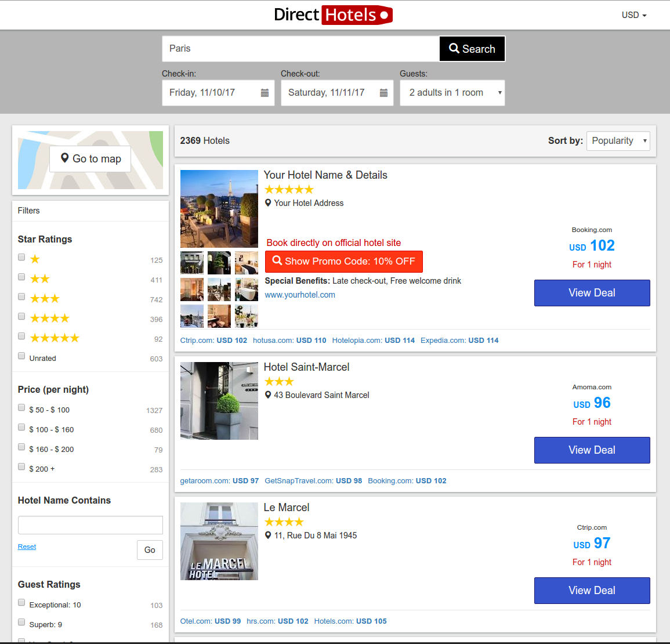Click the three-star rating of Hotel Saint-Marcel

(x=280, y=381)
